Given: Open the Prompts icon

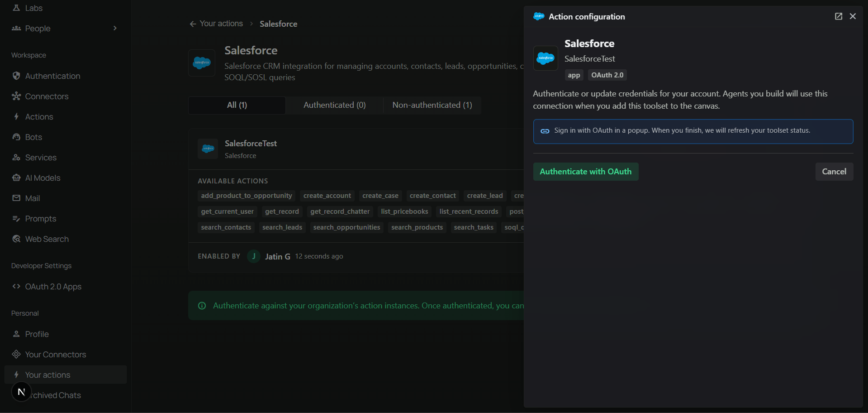Looking at the screenshot, I should click(x=16, y=218).
